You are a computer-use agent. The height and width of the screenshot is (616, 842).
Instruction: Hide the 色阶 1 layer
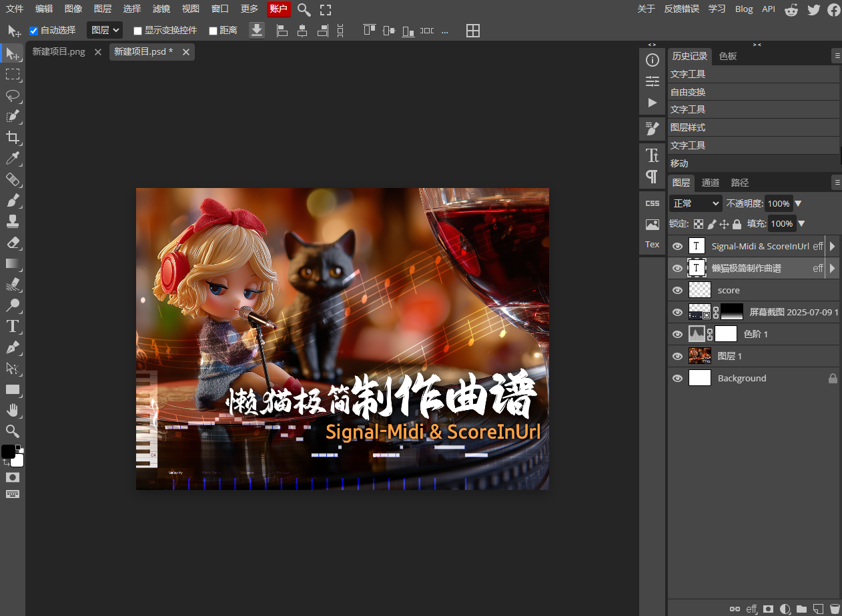[x=678, y=334]
